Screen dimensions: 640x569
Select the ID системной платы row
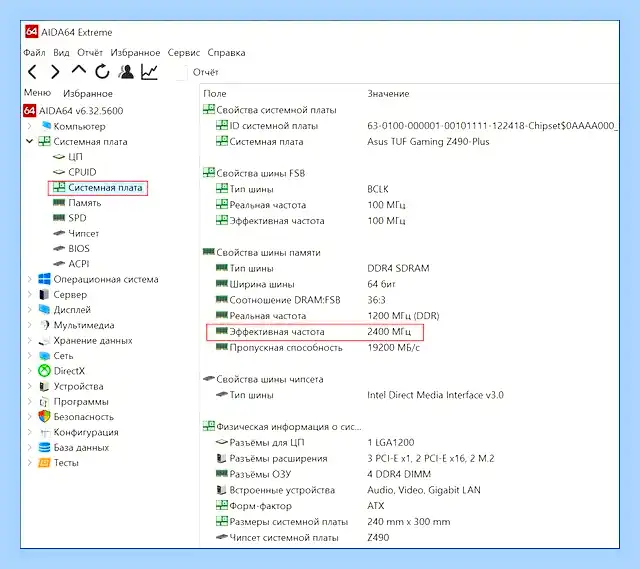click(x=416, y=126)
